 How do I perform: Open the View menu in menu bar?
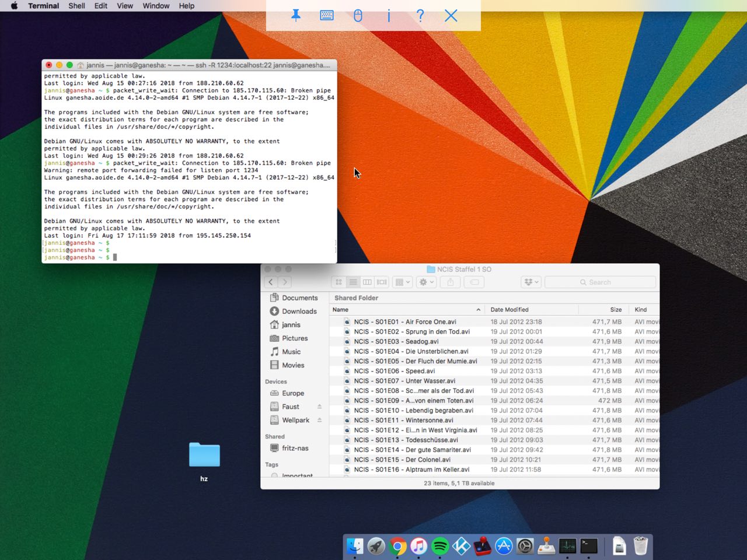coord(125,6)
